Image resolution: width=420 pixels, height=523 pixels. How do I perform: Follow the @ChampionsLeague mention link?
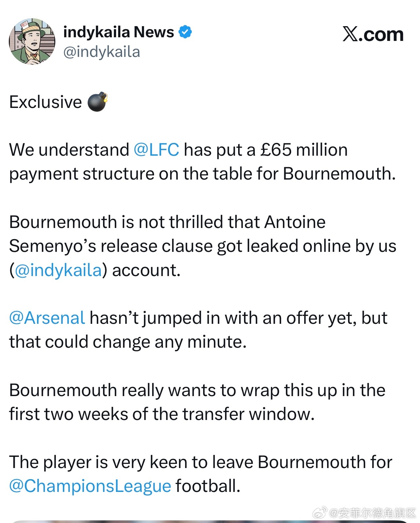90,486
